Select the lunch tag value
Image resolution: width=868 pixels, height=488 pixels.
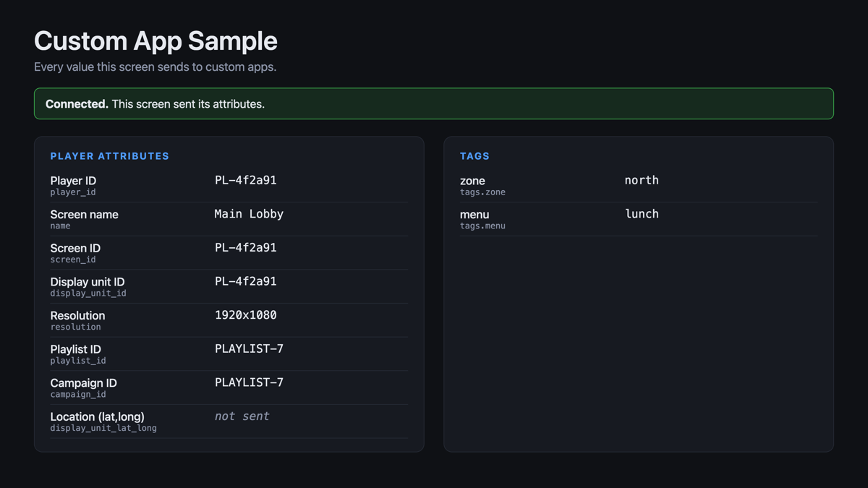[642, 214]
